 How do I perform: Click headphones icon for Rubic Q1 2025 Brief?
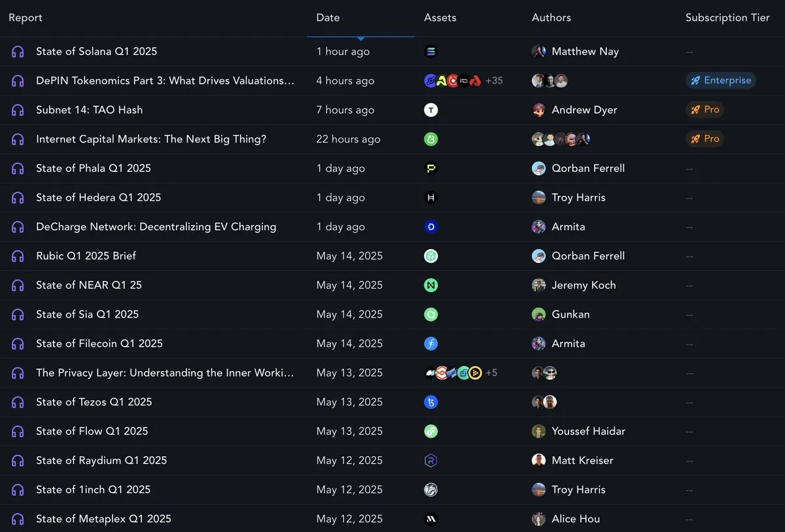(18, 256)
